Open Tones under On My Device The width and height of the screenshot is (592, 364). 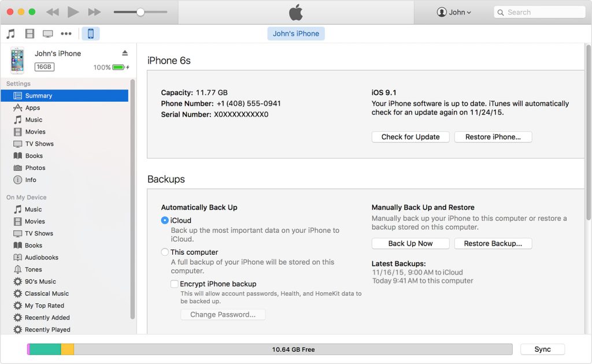[x=32, y=269]
